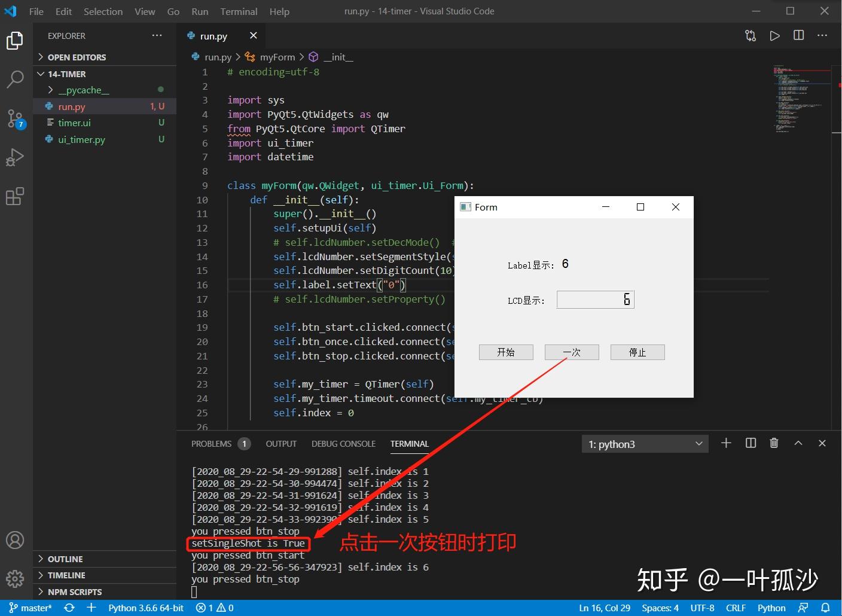Open Explorer views and more actions ellipsis

tap(157, 36)
